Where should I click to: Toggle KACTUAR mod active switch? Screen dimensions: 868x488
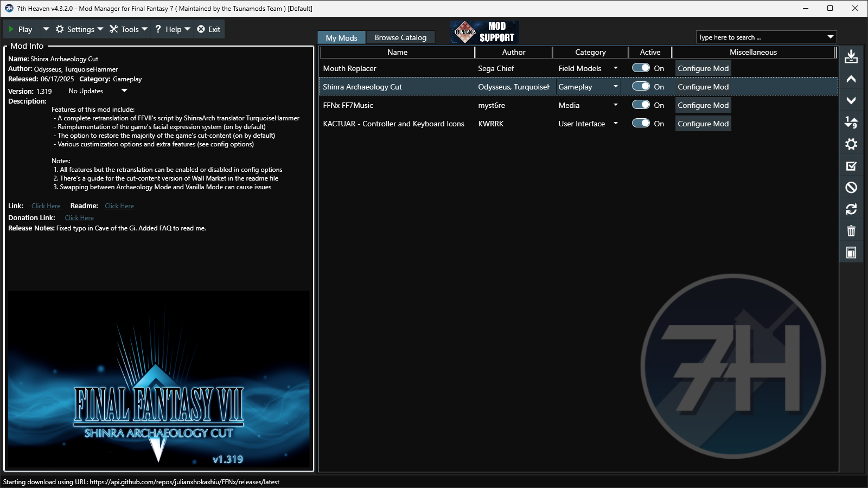coord(641,123)
